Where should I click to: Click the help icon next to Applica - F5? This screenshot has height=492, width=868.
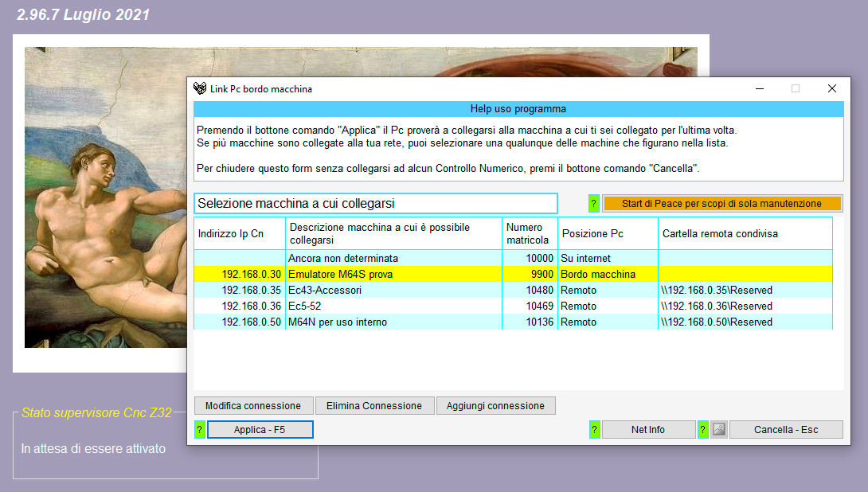pos(200,429)
